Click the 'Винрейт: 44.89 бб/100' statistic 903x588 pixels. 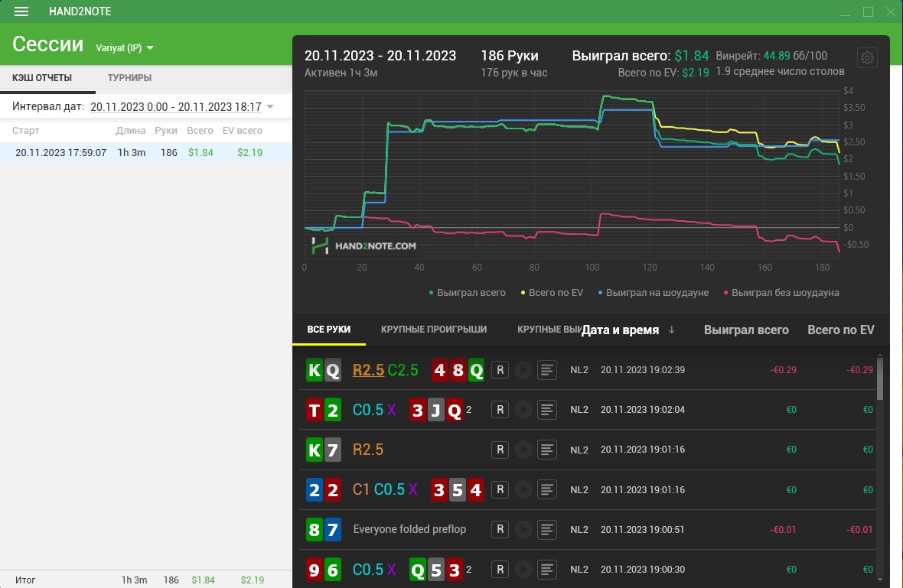click(x=771, y=56)
